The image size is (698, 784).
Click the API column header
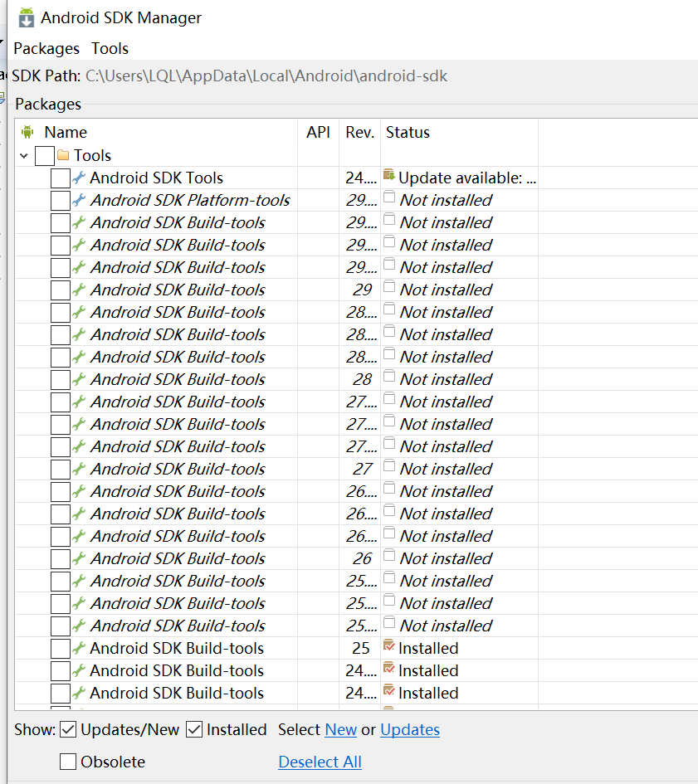coord(318,132)
